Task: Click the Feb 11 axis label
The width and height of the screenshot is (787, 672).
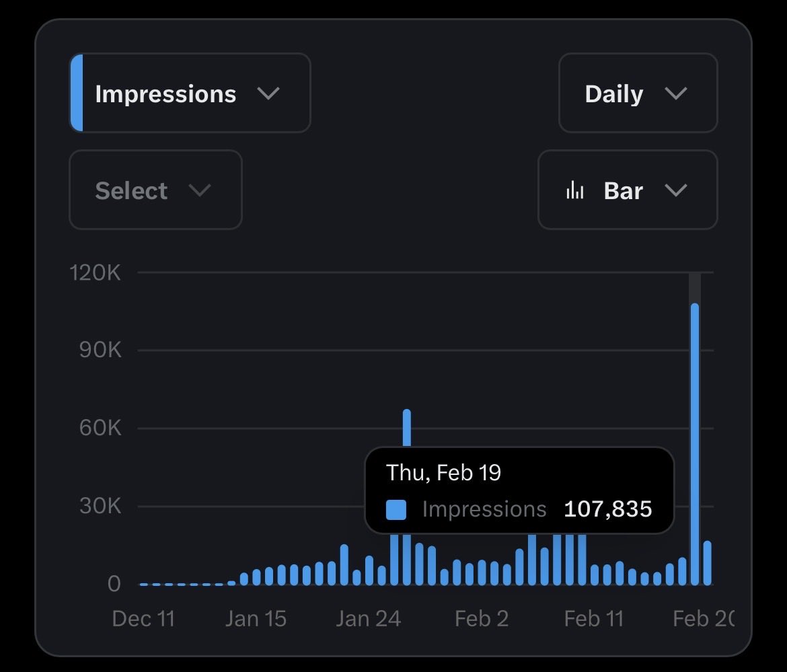Action: tap(594, 618)
